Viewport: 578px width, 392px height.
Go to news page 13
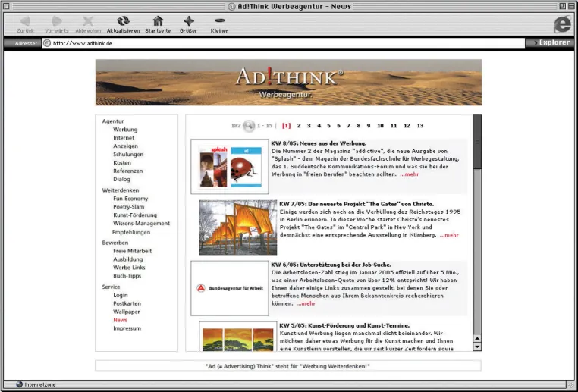coord(420,126)
